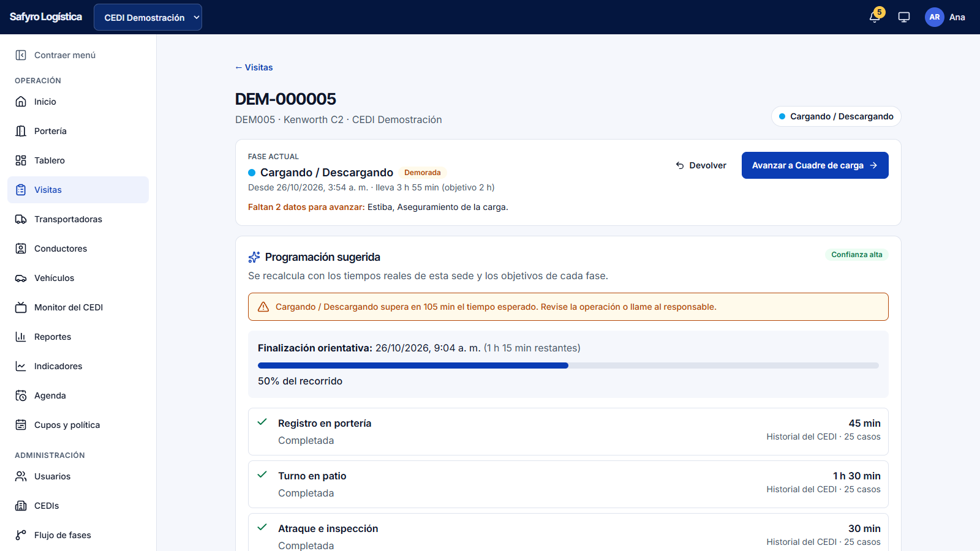Go back via ← Visitas link
This screenshot has height=551, width=980.
pyautogui.click(x=254, y=67)
